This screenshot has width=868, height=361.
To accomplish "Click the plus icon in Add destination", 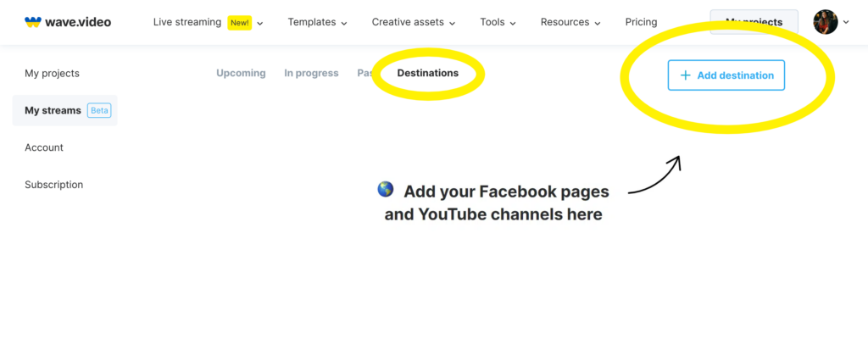I will 686,75.
